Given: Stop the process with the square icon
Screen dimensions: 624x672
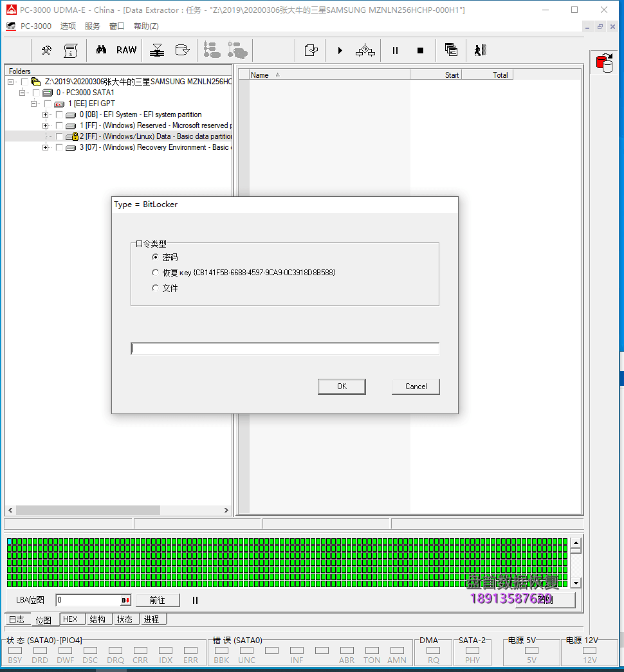Looking at the screenshot, I should coord(420,51).
